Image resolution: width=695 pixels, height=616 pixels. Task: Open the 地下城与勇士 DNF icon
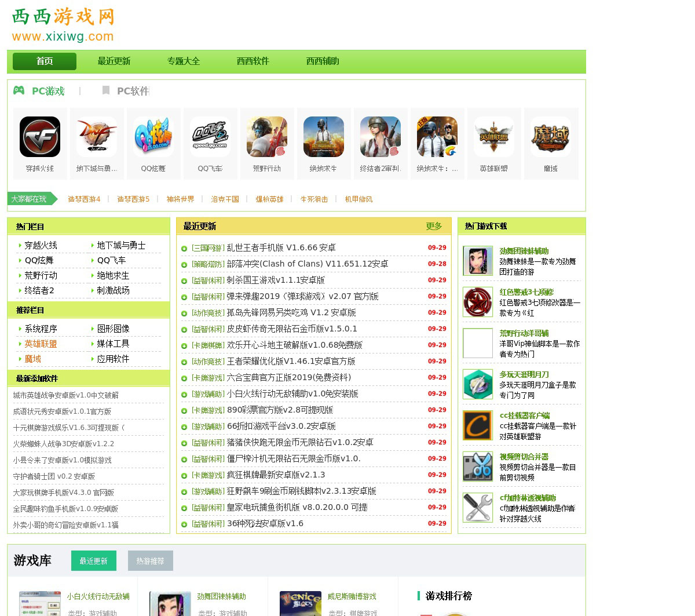(97, 137)
